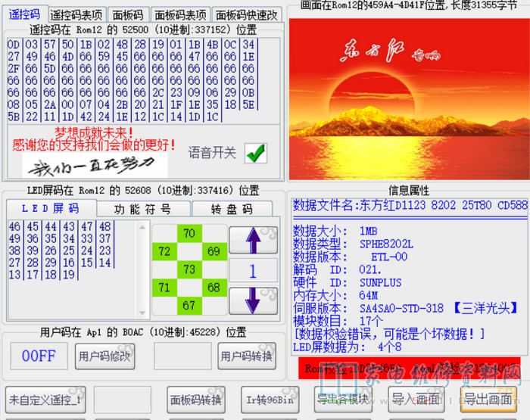Toggle the 语音开关 checkbox
Screen dimensions: 530x420
256,154
